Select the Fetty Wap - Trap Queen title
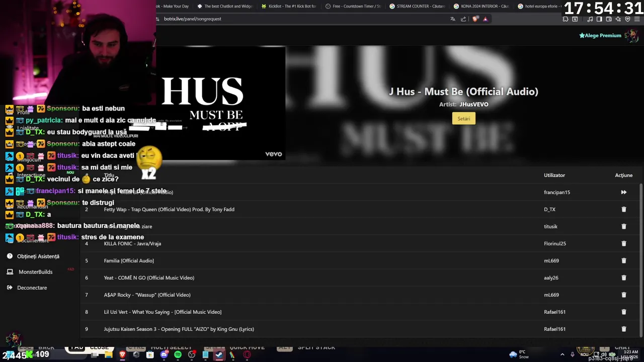The image size is (644, 362). (x=169, y=209)
